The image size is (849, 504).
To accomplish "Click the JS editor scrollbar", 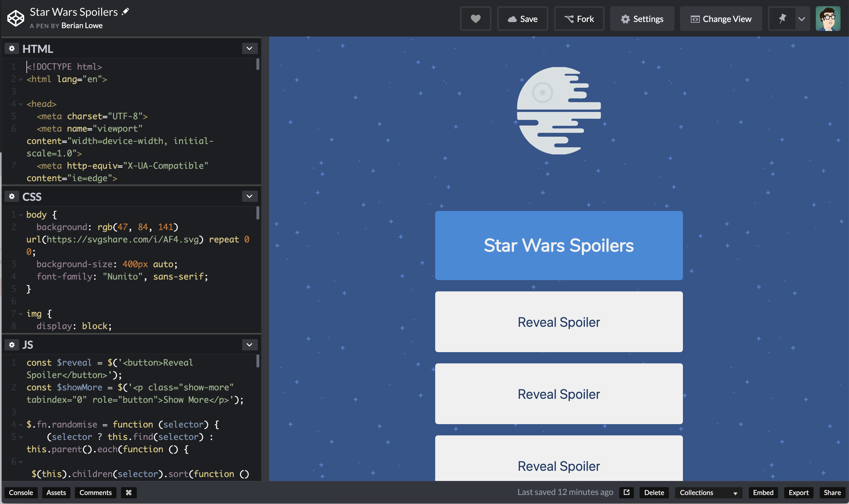I will [x=258, y=361].
